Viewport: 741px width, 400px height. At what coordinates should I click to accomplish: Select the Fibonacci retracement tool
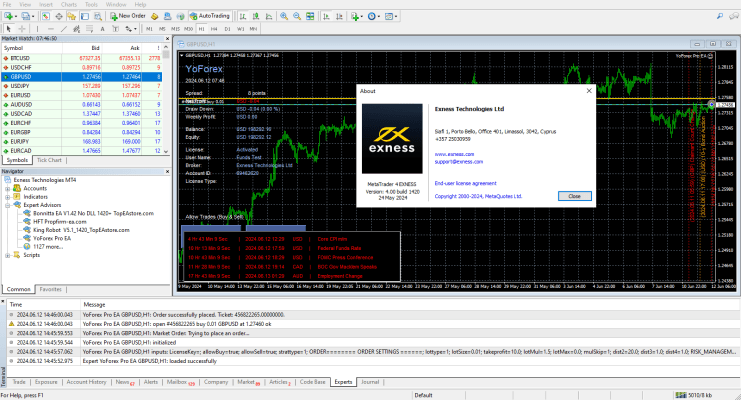89,29
